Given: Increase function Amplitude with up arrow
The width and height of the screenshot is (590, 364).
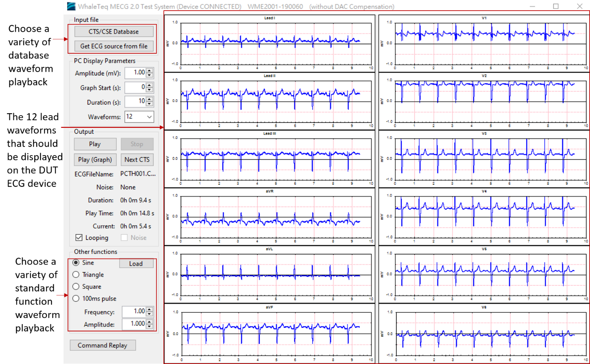Looking at the screenshot, I should pos(150,322).
